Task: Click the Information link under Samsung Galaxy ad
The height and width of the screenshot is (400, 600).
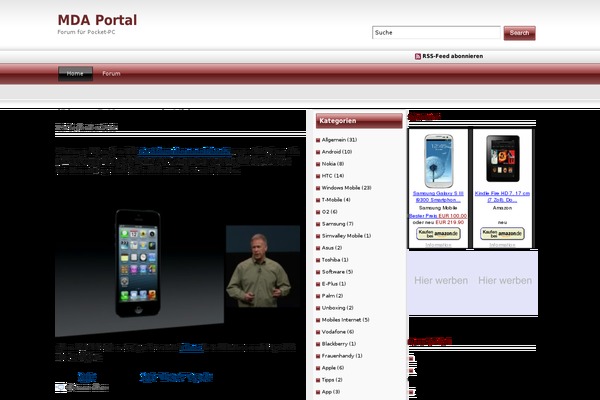Action: 438,245
